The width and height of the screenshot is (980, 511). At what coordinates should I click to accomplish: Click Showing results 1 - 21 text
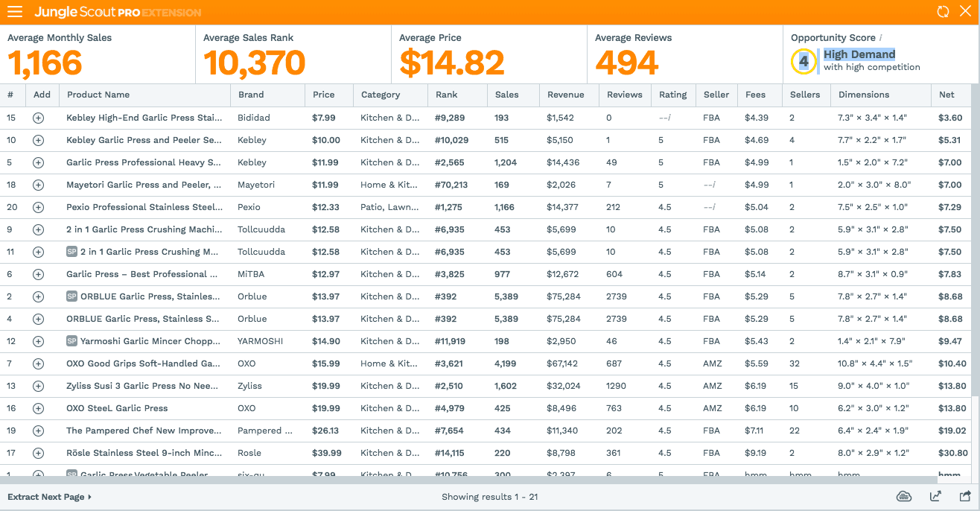pyautogui.click(x=489, y=497)
